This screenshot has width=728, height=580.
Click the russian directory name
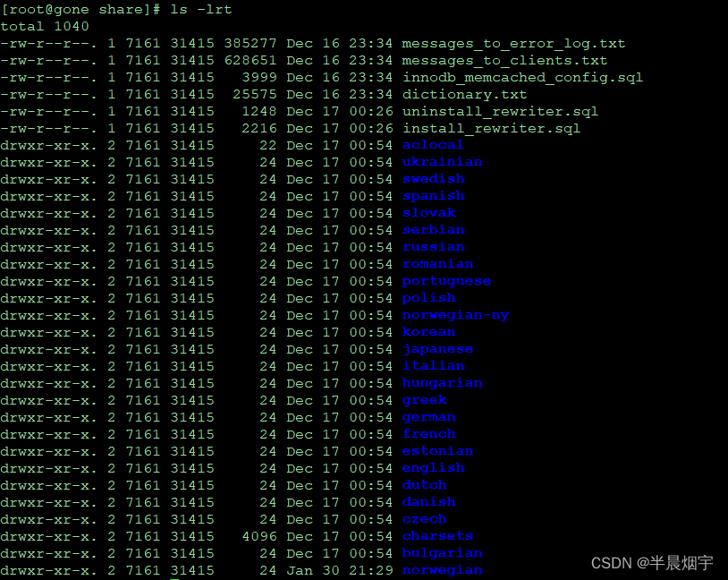coord(434,247)
